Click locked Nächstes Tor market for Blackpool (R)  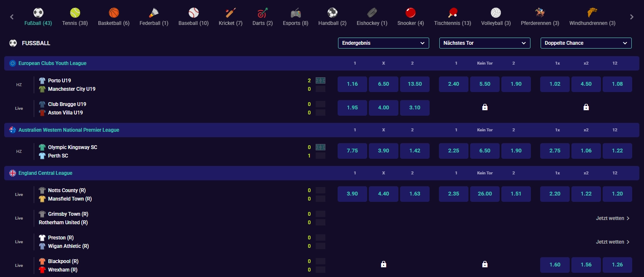click(x=485, y=264)
